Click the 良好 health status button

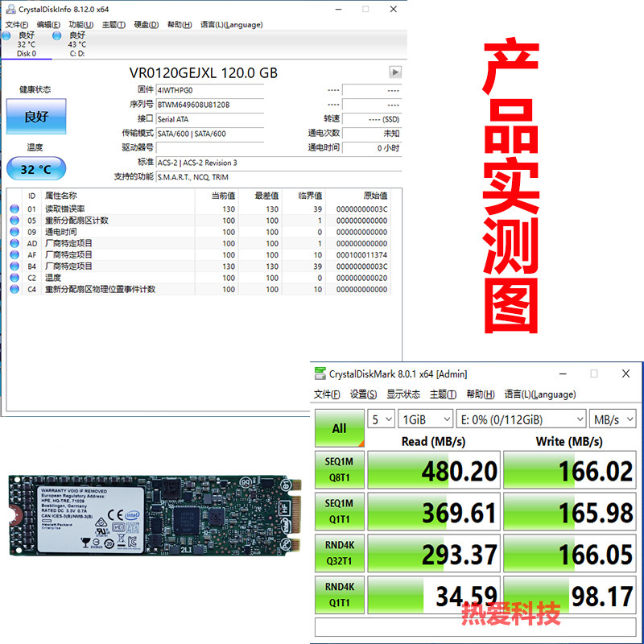click(36, 116)
